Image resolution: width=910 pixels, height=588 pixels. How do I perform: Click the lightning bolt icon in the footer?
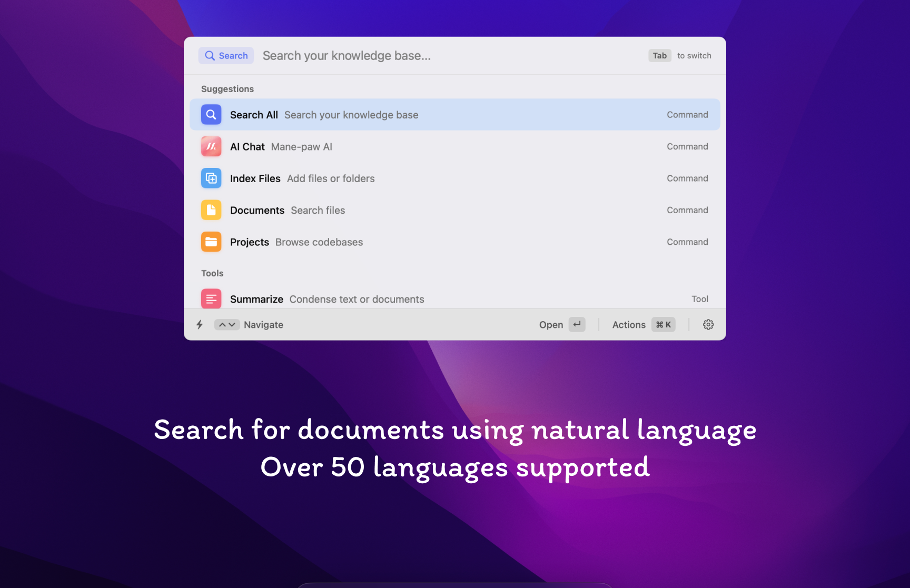[x=199, y=324]
